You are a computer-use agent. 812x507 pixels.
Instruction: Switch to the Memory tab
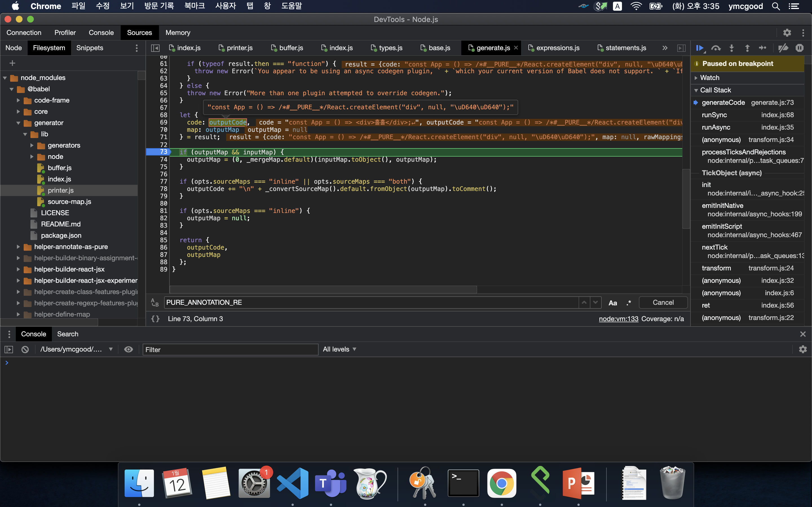(x=178, y=32)
